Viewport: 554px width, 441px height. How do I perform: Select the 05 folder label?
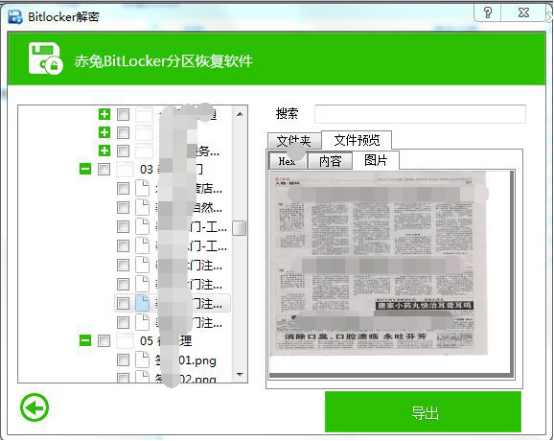[x=166, y=341]
